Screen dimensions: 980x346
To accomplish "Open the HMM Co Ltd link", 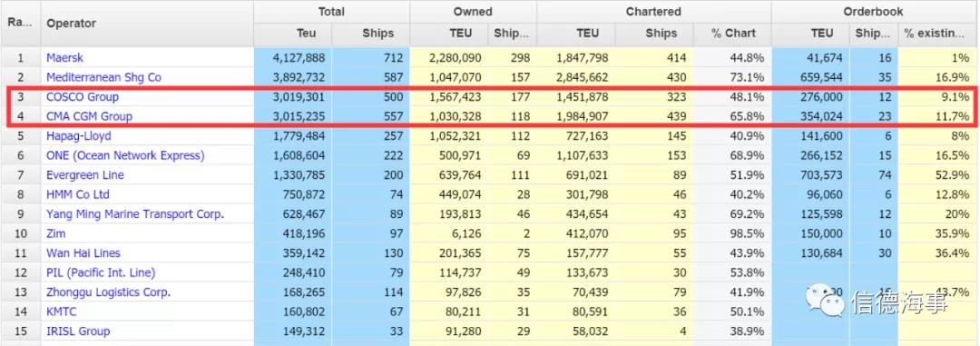I will [78, 194].
